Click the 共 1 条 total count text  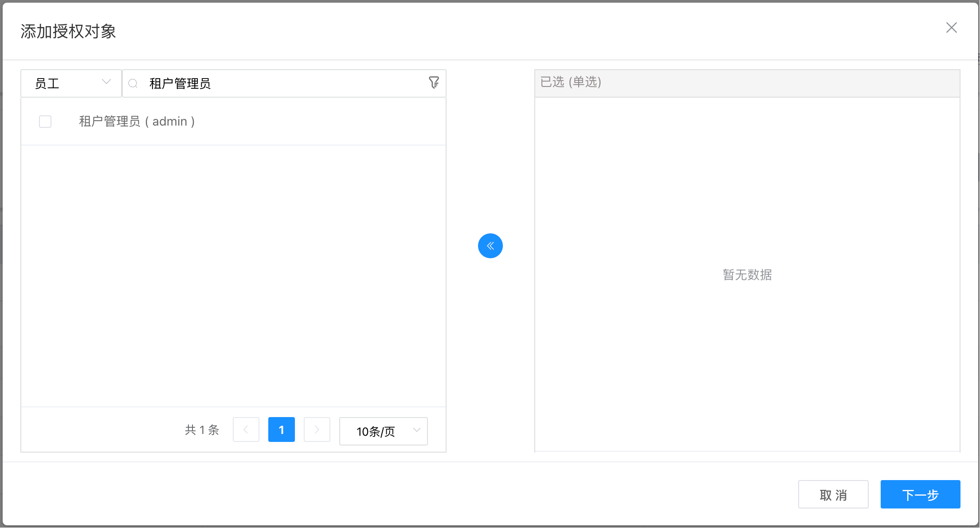pos(202,429)
